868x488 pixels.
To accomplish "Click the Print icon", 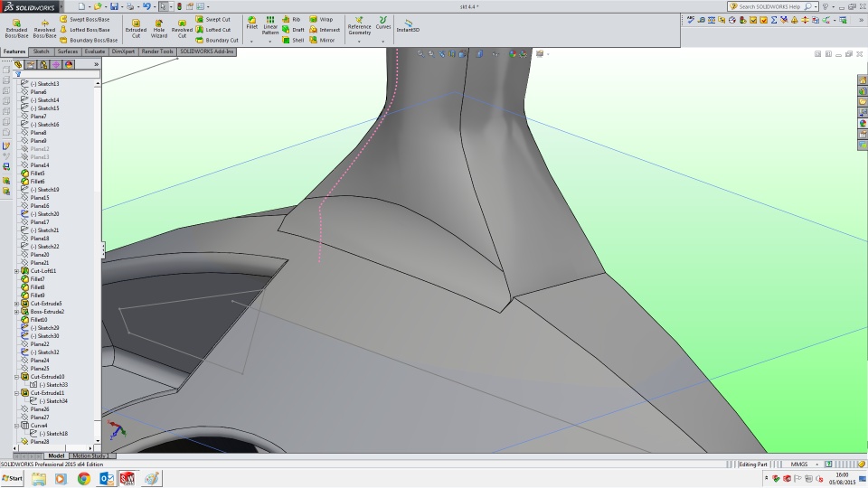I will point(130,6).
